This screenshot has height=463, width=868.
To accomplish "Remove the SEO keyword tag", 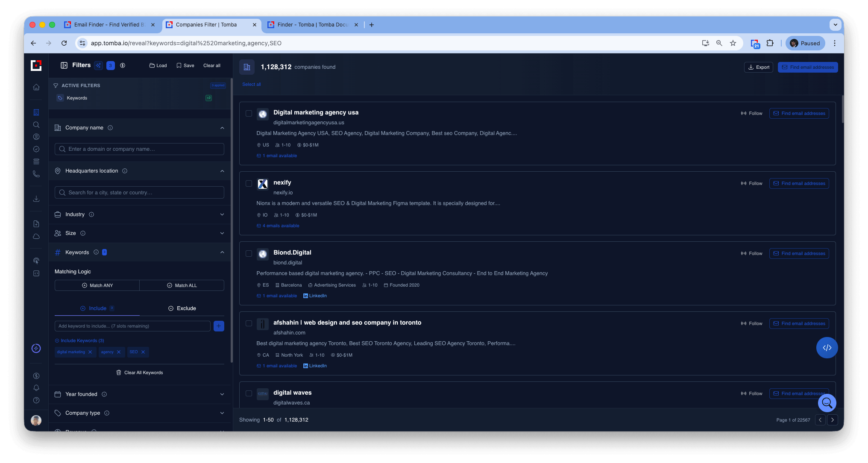I will pos(143,352).
